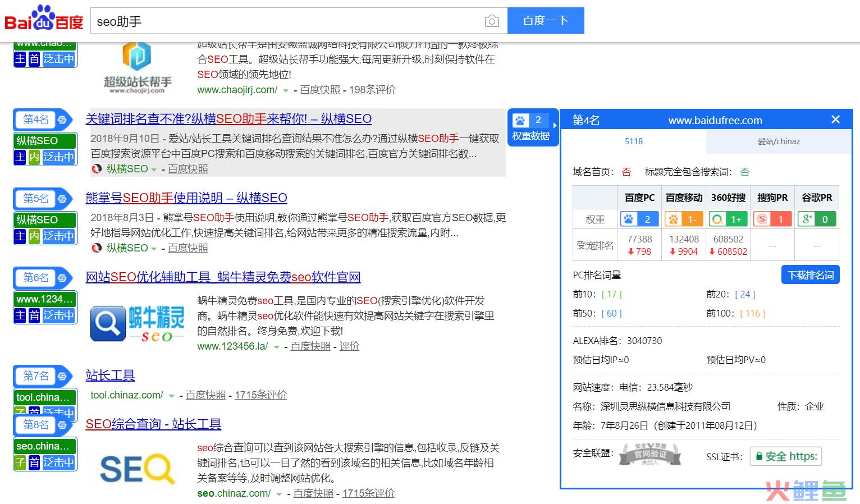Open the www.chaojirj.com/ URL link

pyautogui.click(x=237, y=90)
